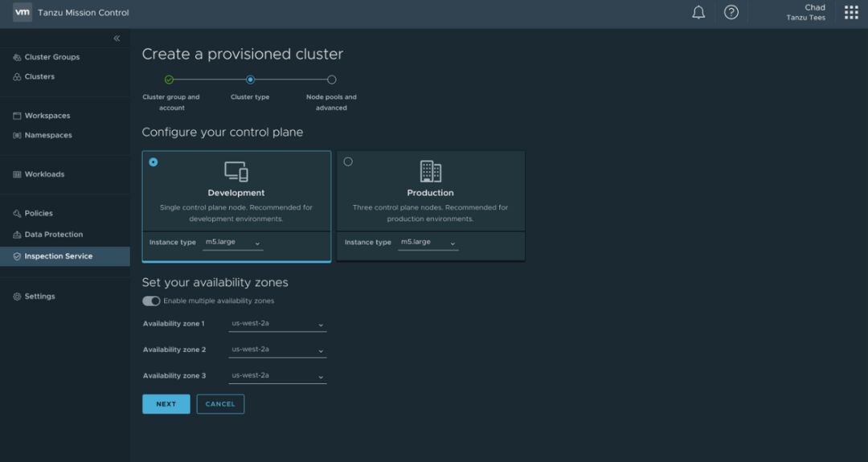Click the Data Protection sidebar icon
This screenshot has height=462, width=868.
(x=17, y=235)
